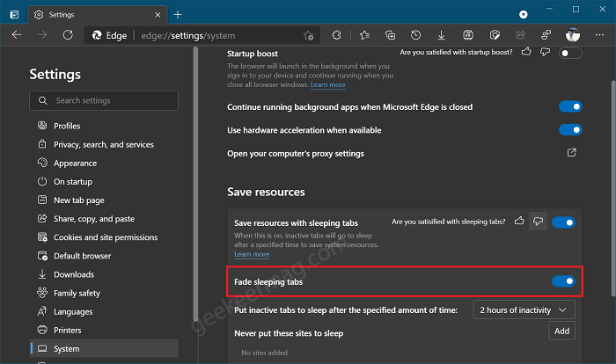616x364 pixels.
Task: Click Open your computer's proxy settings text
Action: click(x=296, y=154)
